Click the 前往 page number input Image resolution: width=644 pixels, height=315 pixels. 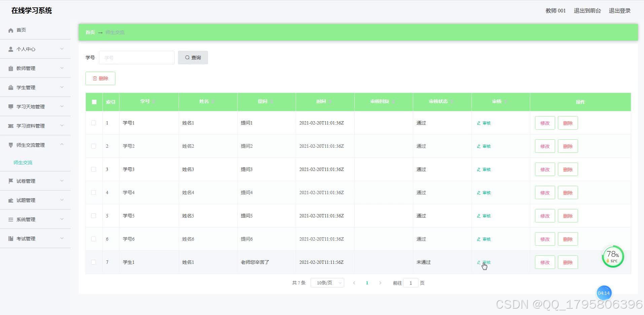click(x=410, y=283)
